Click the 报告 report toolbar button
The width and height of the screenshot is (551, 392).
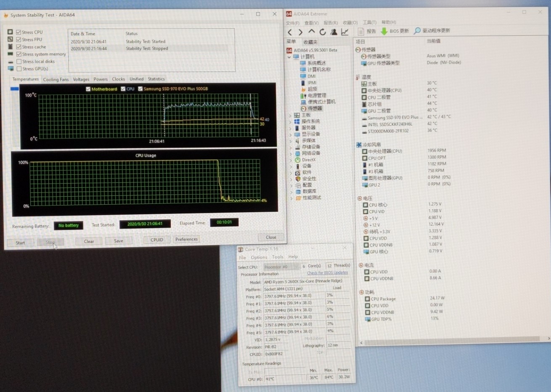coord(366,31)
